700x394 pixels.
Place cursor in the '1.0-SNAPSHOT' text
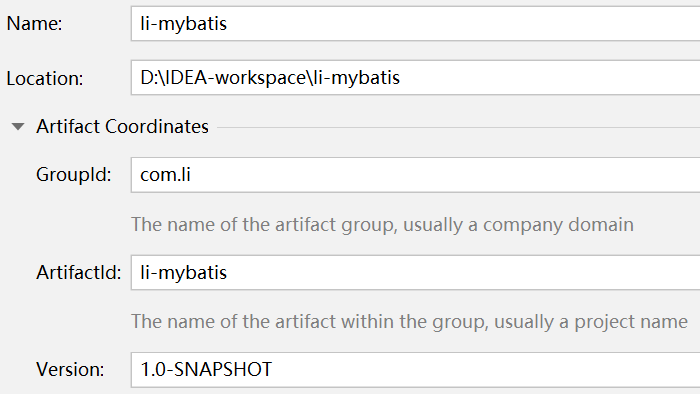pyautogui.click(x=206, y=370)
